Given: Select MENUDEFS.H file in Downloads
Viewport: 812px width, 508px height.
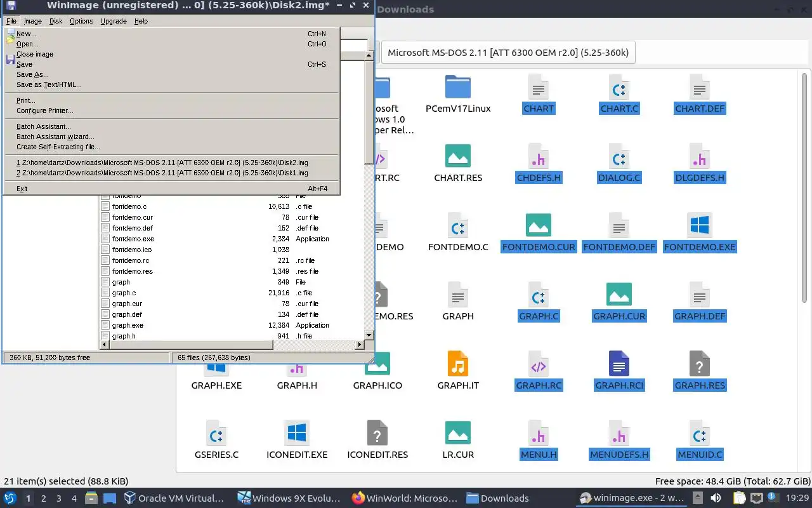Looking at the screenshot, I should tap(619, 440).
